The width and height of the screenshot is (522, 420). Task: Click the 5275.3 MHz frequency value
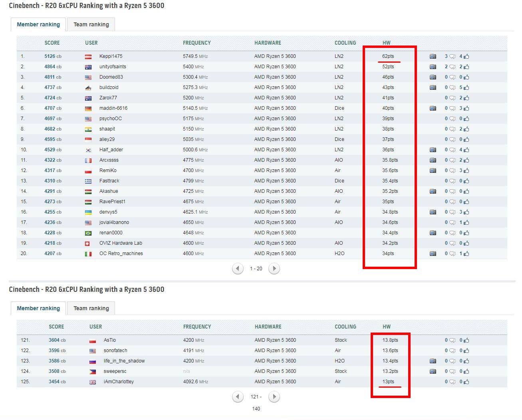pyautogui.click(x=195, y=87)
